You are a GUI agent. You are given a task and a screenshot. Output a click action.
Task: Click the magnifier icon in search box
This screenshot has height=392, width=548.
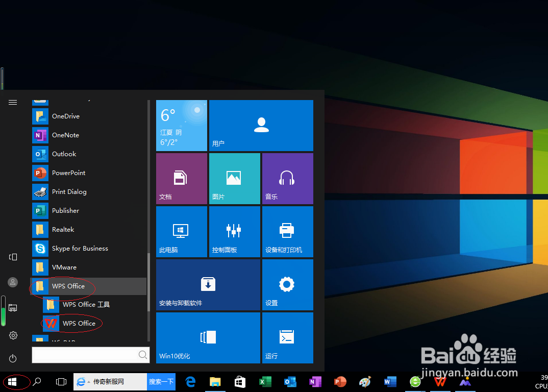142,355
